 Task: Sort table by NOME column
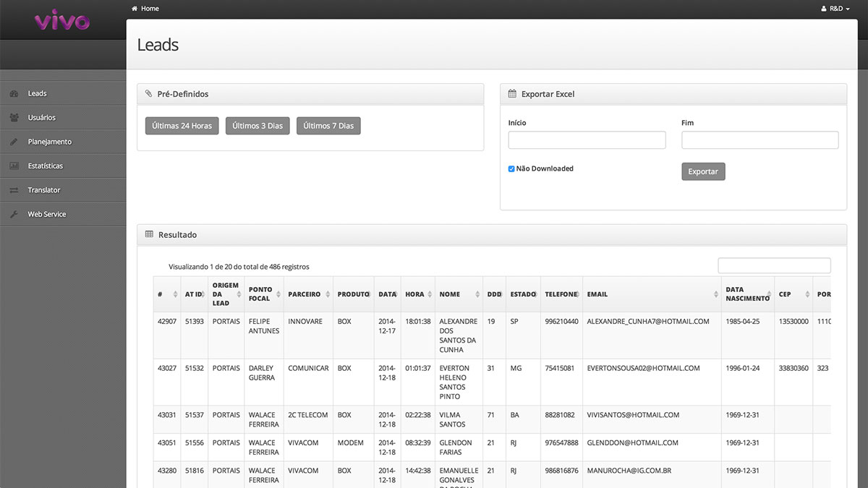tap(459, 294)
